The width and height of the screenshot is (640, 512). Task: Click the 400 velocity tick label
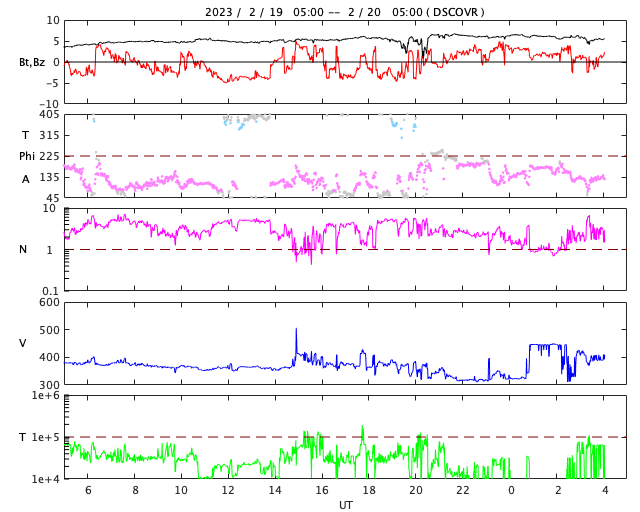49,357
